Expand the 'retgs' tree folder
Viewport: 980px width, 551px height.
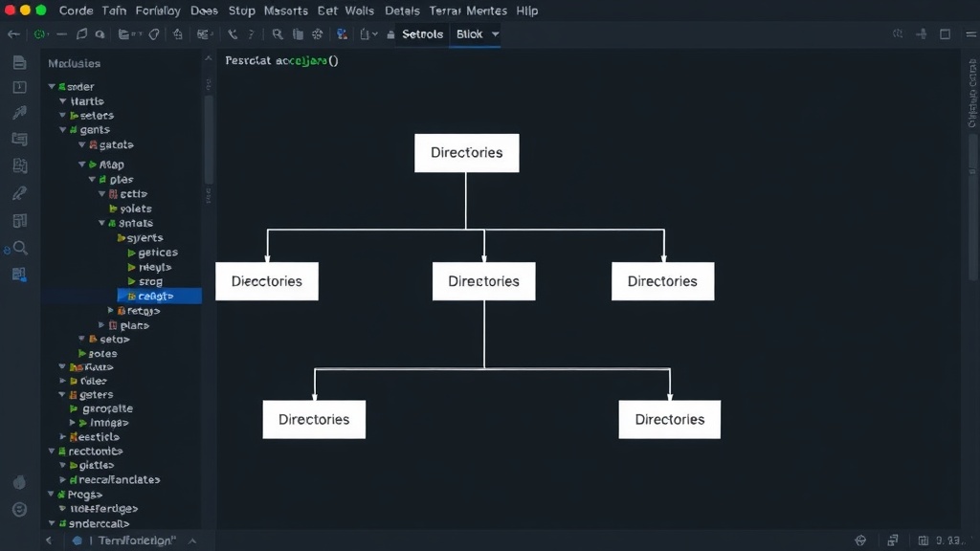click(111, 311)
